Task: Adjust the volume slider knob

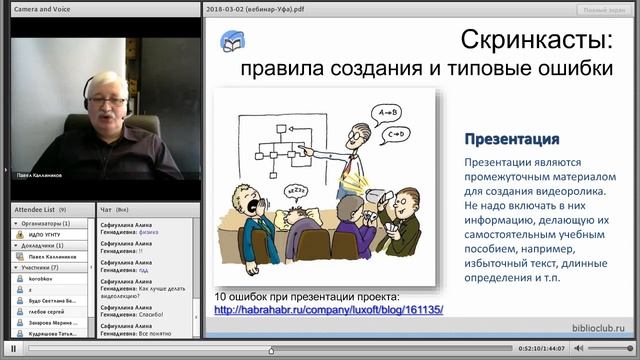Action: click(630, 348)
